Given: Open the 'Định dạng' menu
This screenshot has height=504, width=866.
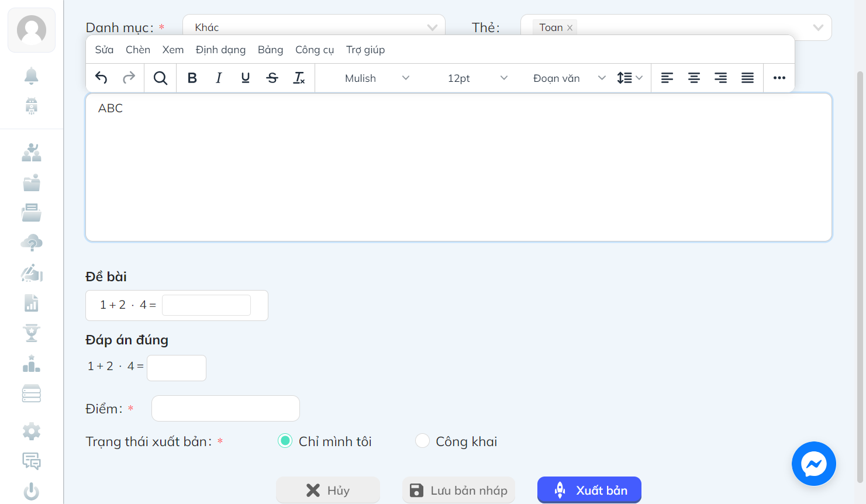Looking at the screenshot, I should coord(220,50).
